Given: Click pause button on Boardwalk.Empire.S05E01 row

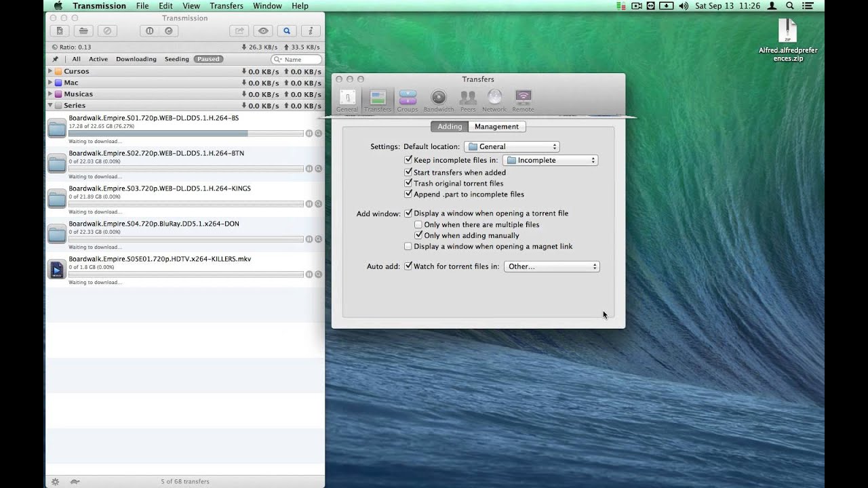Looking at the screenshot, I should pos(309,274).
